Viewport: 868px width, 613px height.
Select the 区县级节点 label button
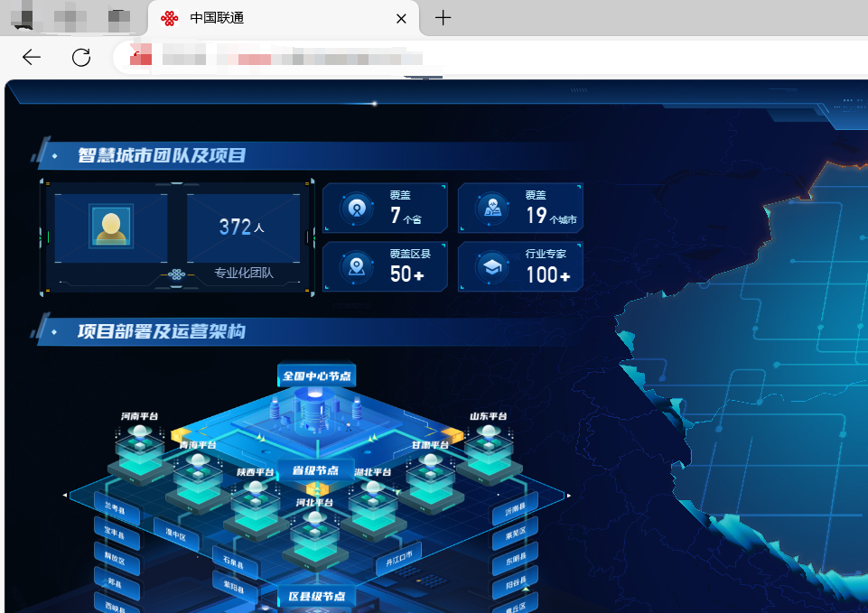point(317,597)
